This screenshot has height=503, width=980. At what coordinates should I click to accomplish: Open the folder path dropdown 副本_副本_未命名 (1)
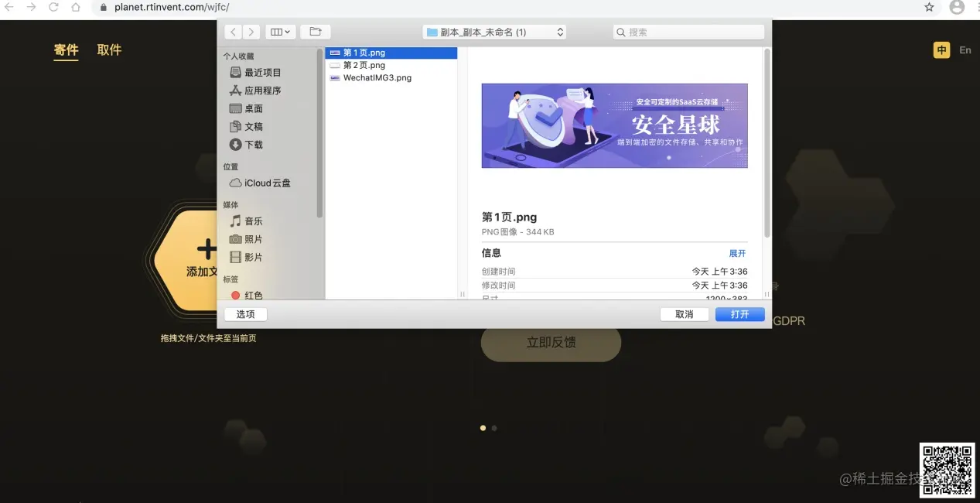tap(494, 32)
